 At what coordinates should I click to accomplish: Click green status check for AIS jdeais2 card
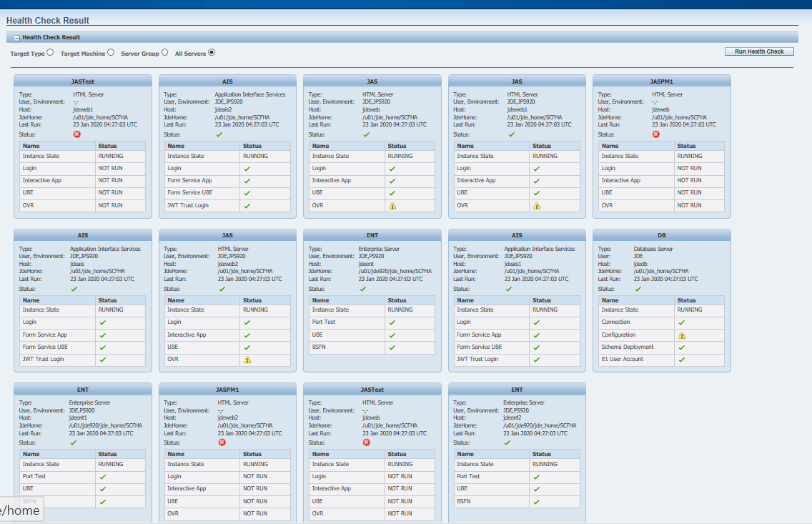click(219, 134)
